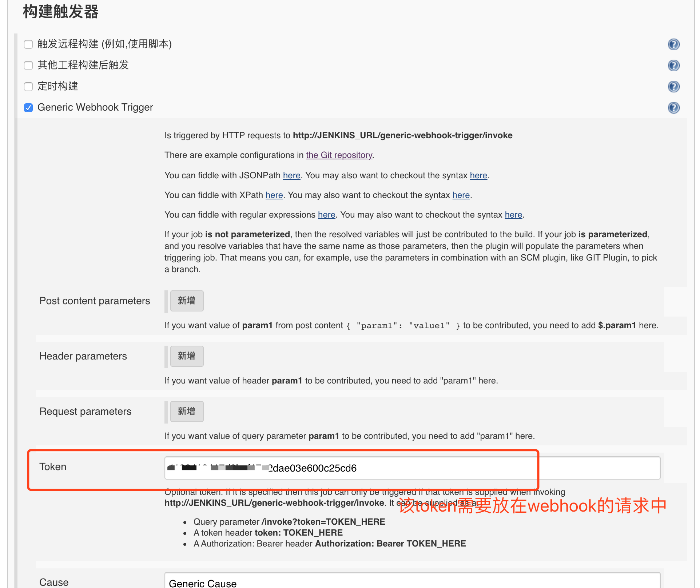
Task: Uncheck Generic Webhook Trigger checkbox
Action: (x=28, y=108)
